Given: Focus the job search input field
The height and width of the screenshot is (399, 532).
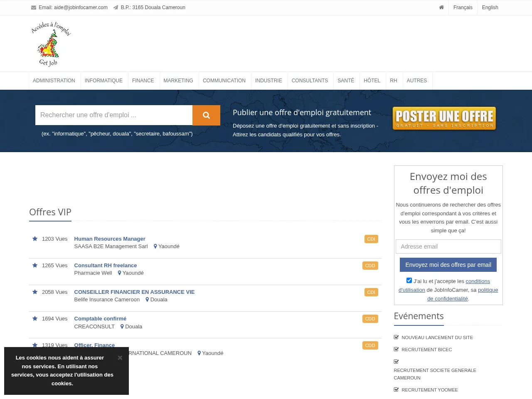Looking at the screenshot, I should tap(114, 115).
